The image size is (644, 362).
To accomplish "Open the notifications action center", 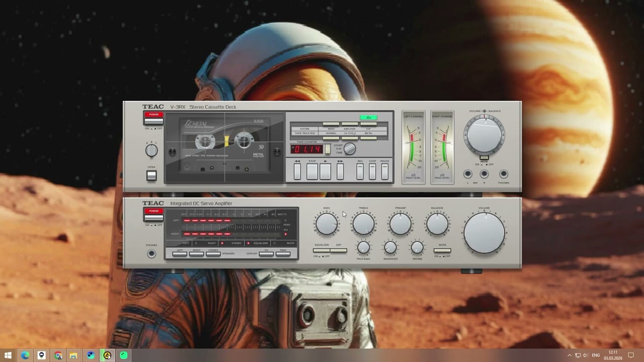I will pos(631,355).
